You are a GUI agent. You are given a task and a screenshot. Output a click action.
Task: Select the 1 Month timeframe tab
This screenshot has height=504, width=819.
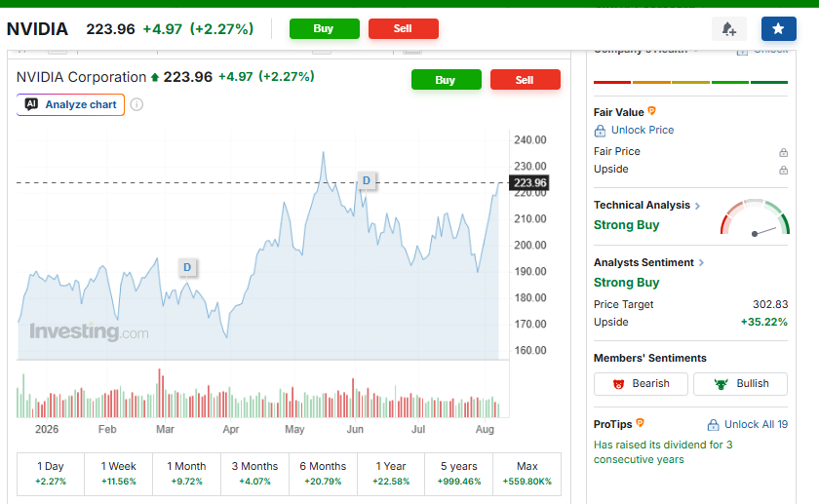tap(186, 474)
